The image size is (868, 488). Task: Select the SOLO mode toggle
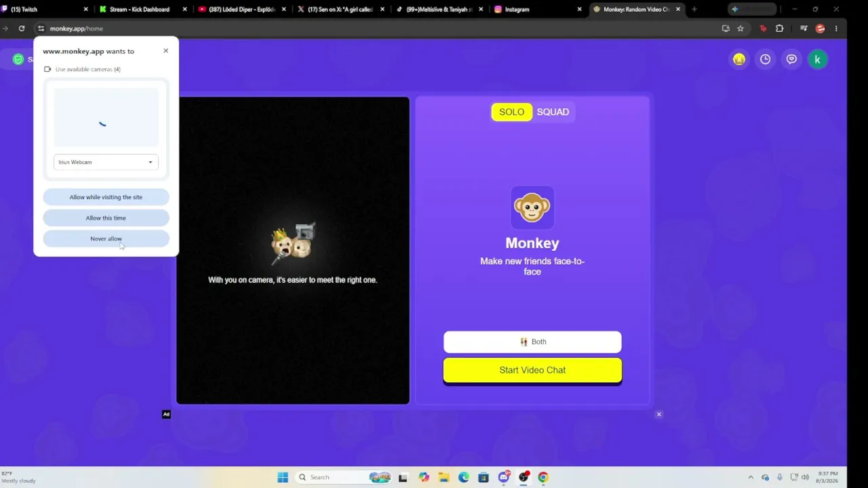pos(512,112)
